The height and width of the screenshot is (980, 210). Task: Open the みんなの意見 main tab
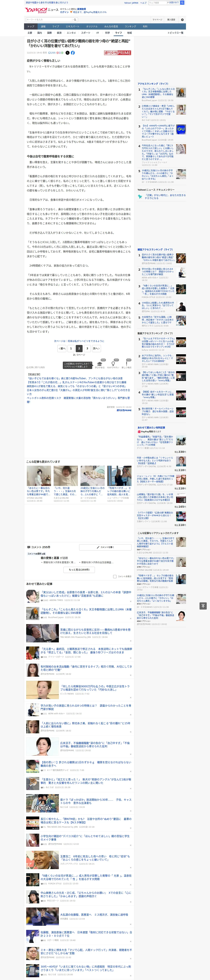(111, 27)
